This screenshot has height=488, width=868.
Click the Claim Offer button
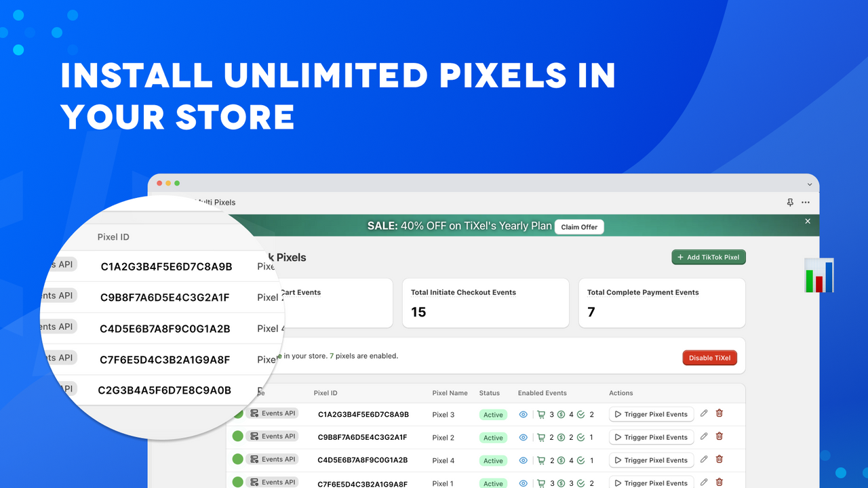[579, 227]
